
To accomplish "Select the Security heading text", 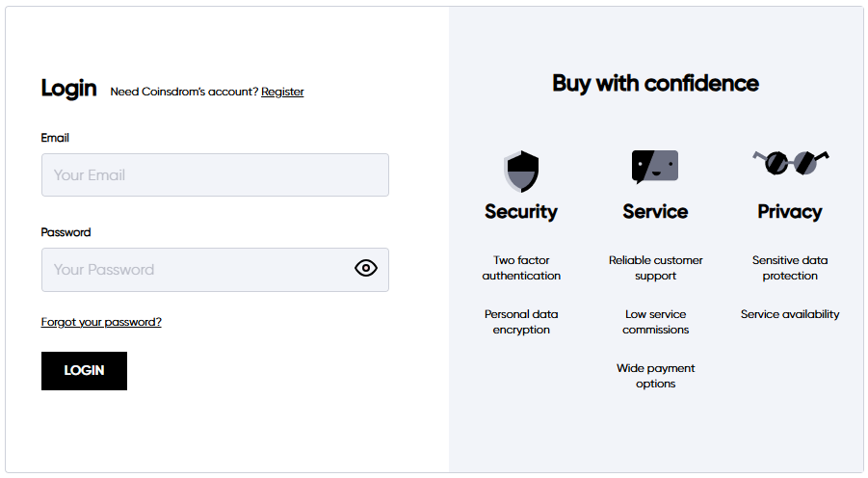I will [x=521, y=212].
